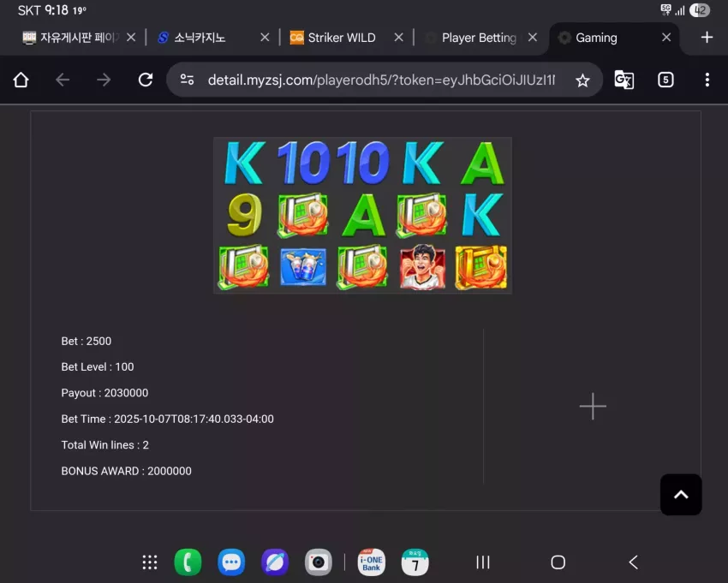Open Google Translate icon
Screen dimensions: 728x583
[624, 80]
